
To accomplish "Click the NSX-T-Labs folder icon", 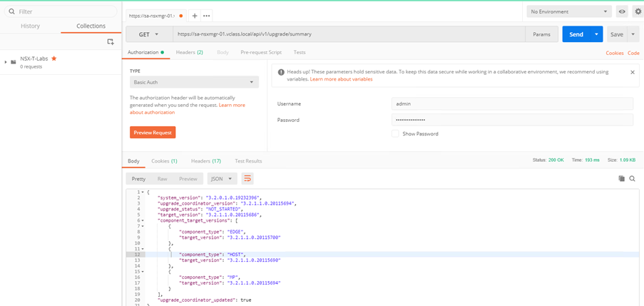I will pyautogui.click(x=14, y=62).
